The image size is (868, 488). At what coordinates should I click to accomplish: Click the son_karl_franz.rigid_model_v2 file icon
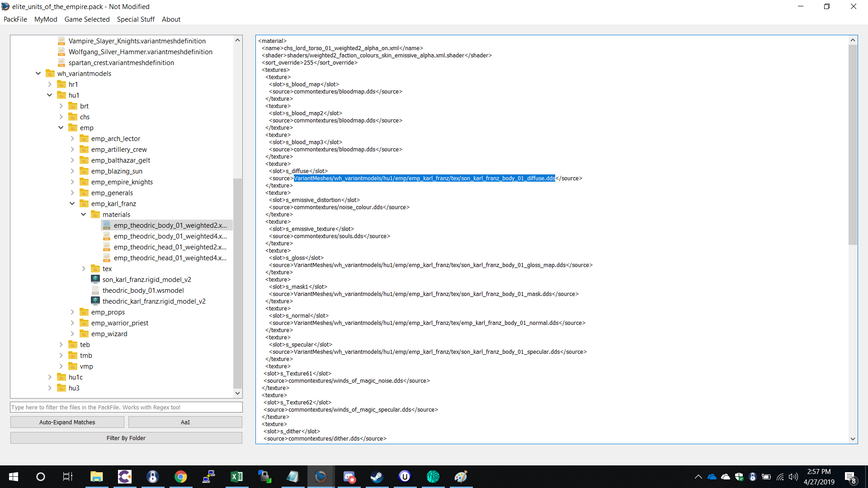click(x=95, y=279)
